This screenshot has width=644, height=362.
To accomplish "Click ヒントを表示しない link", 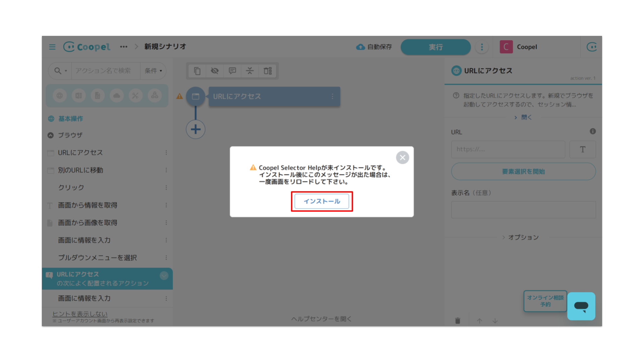I will coord(80,314).
